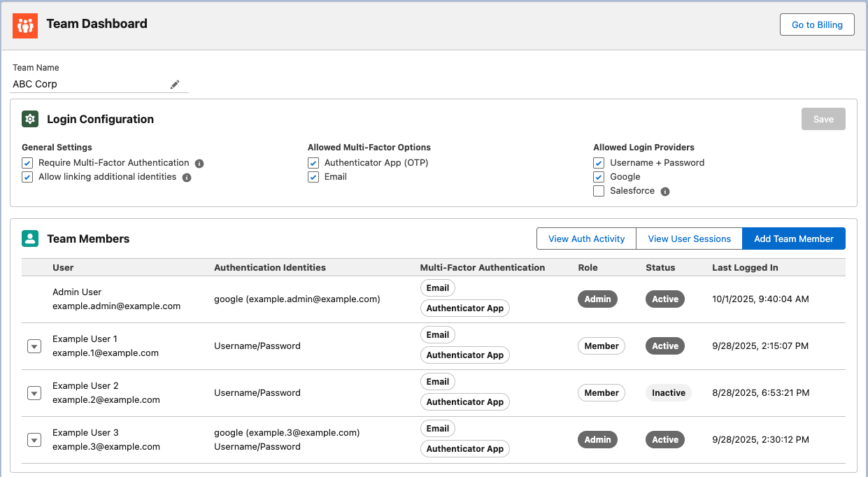Click Multi-Factor Authentication column header
868x477 pixels.
(483, 267)
